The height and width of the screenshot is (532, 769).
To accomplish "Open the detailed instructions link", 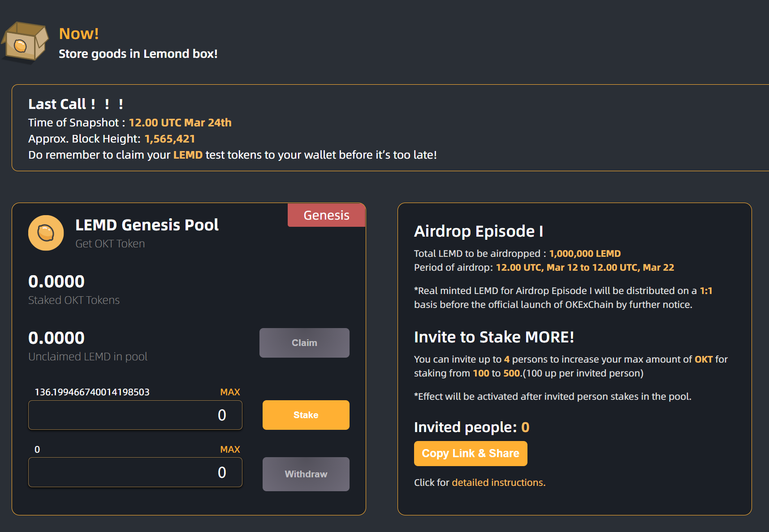I will [498, 483].
